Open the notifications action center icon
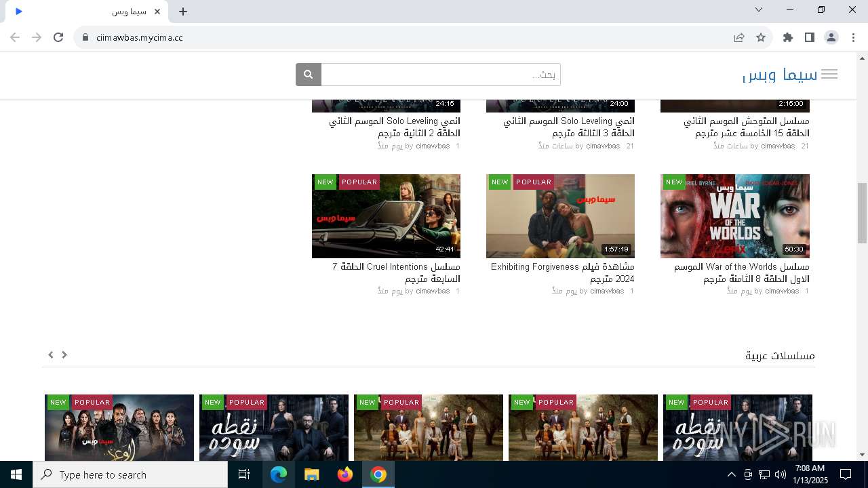This screenshot has height=488, width=868. coord(846,474)
